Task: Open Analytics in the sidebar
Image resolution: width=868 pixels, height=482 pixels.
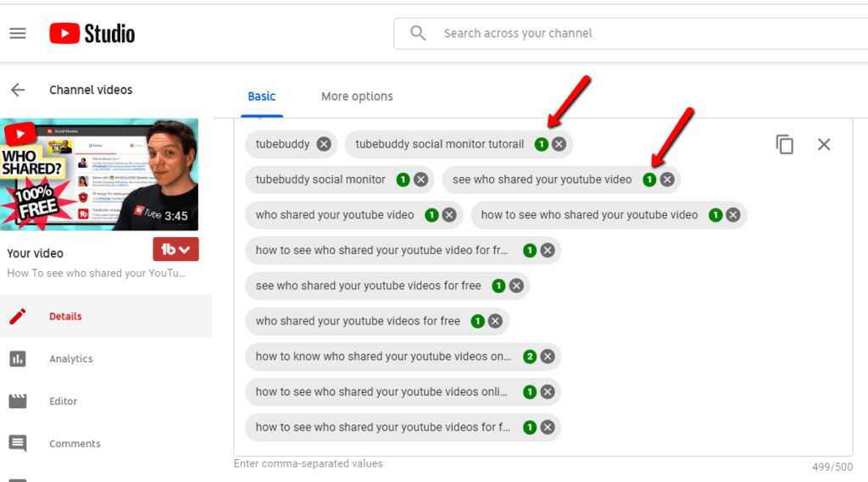Action: click(x=70, y=359)
